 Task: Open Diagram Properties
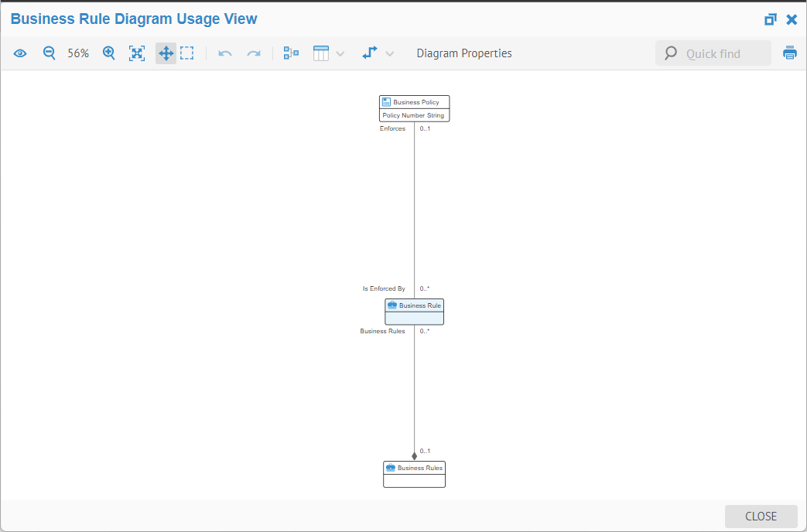click(x=464, y=53)
